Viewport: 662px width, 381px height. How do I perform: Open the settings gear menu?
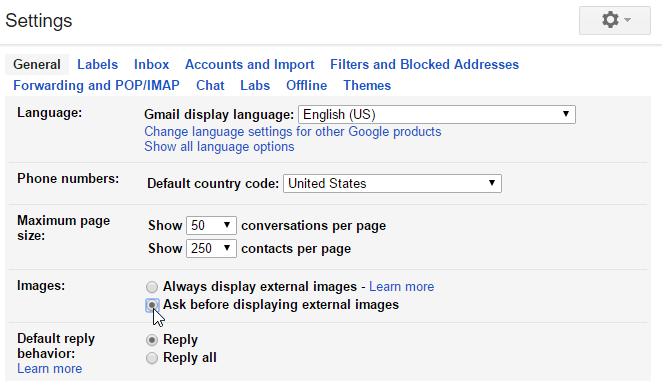(615, 20)
